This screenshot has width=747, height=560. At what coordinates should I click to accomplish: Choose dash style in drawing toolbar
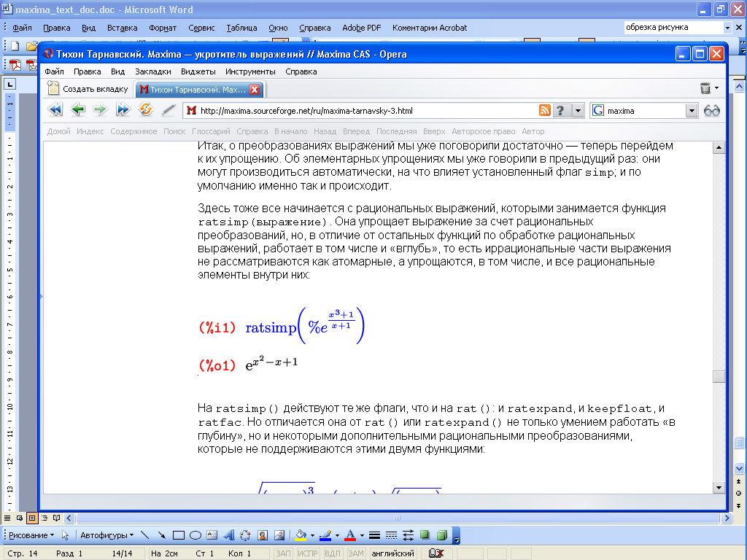pyautogui.click(x=391, y=535)
